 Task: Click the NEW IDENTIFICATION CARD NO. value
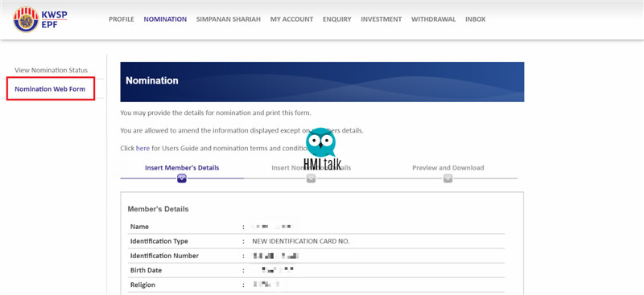point(300,241)
